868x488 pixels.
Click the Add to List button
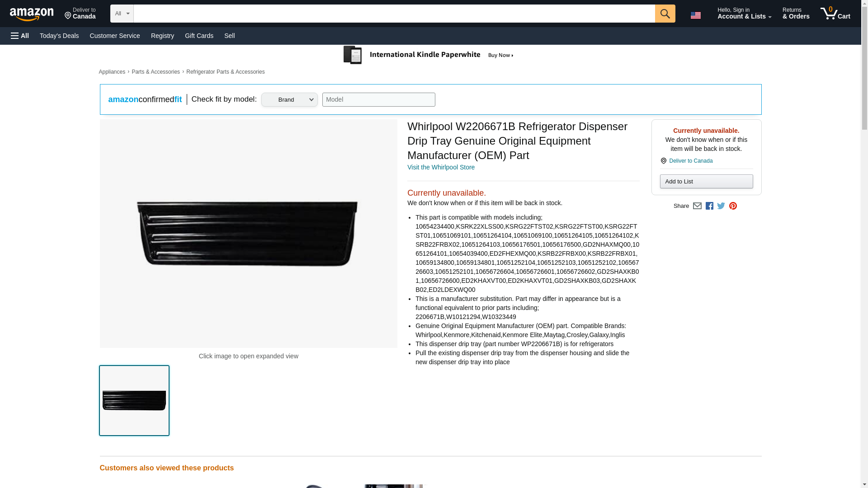[706, 182]
